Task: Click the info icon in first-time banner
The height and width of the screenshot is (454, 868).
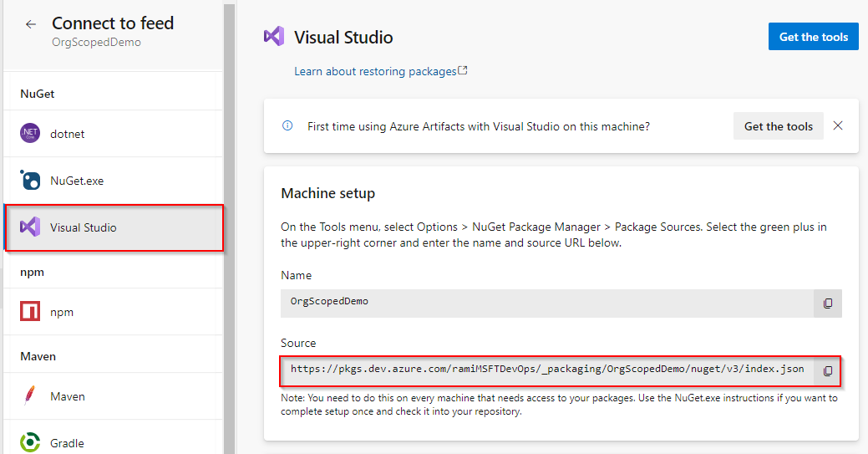Action: [287, 125]
